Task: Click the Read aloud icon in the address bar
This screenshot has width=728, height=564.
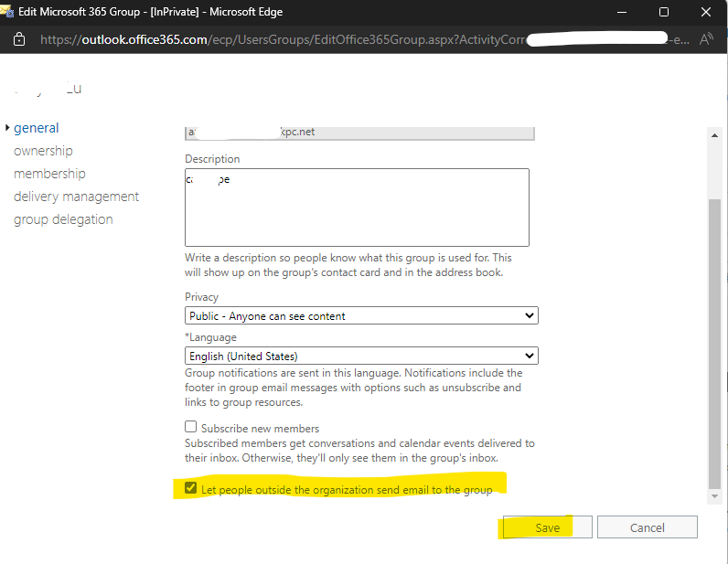Action: [706, 39]
